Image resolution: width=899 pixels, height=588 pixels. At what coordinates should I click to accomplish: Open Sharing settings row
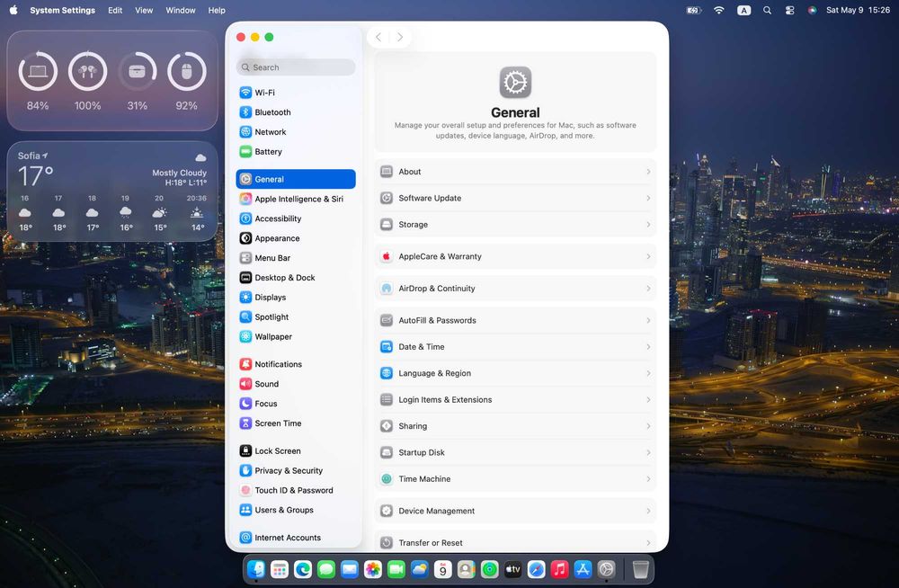click(x=515, y=426)
